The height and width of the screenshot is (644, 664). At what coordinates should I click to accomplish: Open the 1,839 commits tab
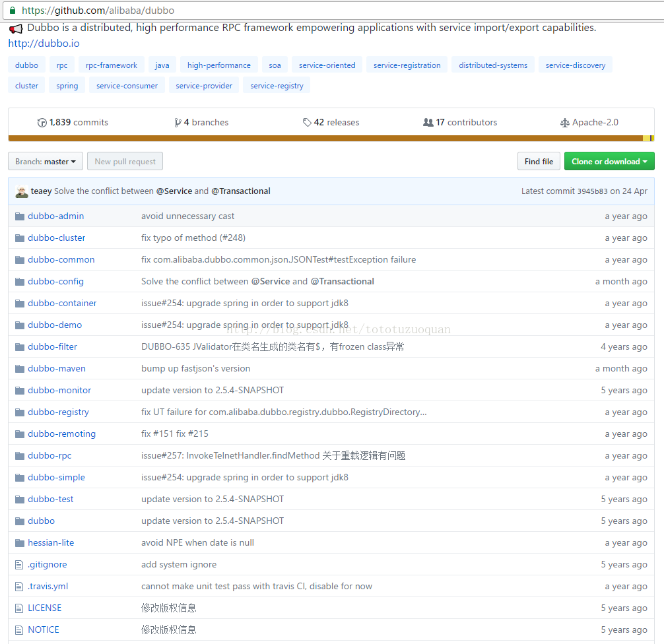73,122
